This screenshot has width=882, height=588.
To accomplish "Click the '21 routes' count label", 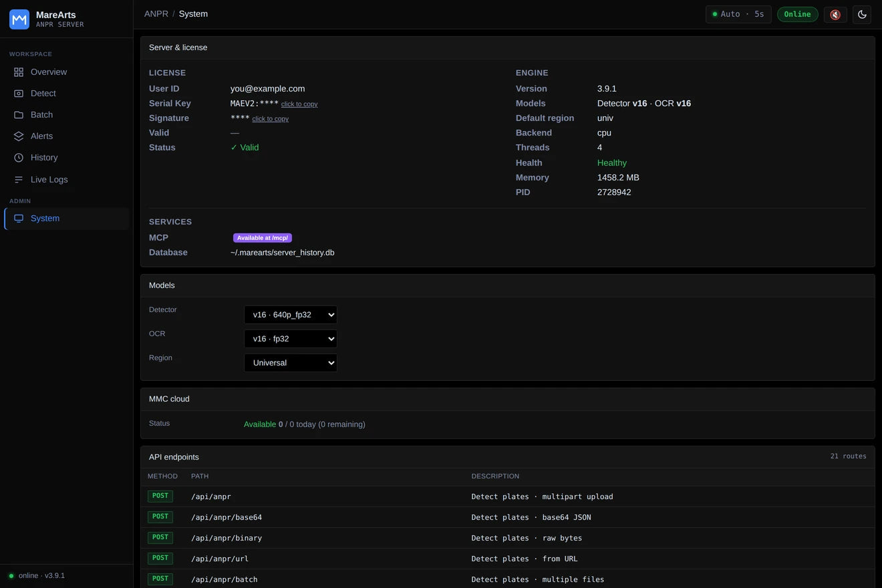I will click(x=849, y=456).
